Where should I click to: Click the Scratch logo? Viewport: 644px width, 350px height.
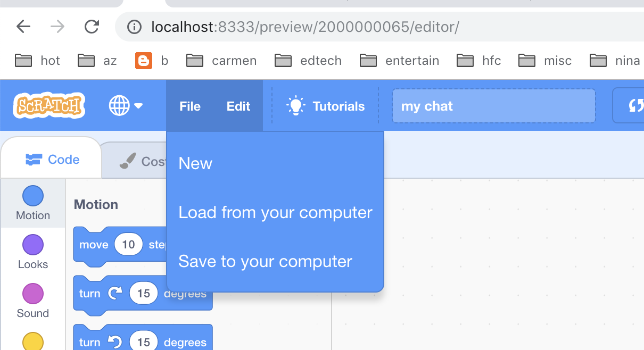click(x=49, y=105)
